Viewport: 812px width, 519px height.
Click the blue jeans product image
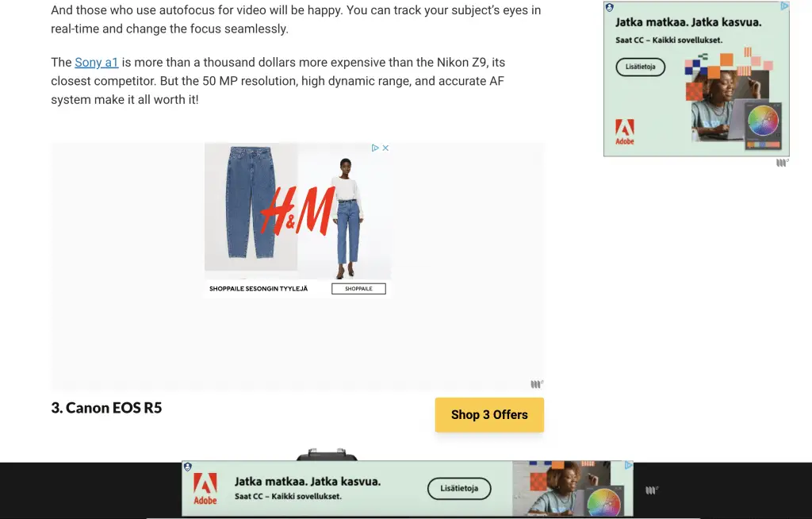(x=251, y=202)
